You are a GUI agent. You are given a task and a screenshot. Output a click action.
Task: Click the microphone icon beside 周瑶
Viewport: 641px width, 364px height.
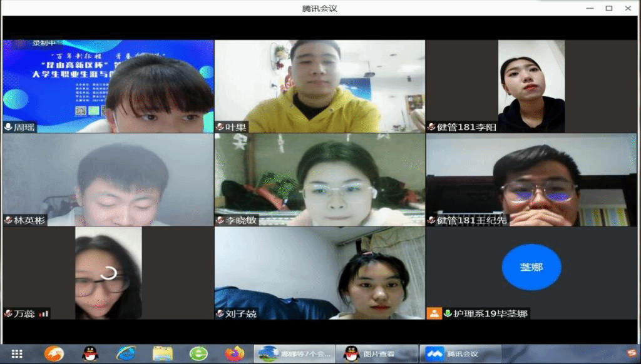pos(8,127)
